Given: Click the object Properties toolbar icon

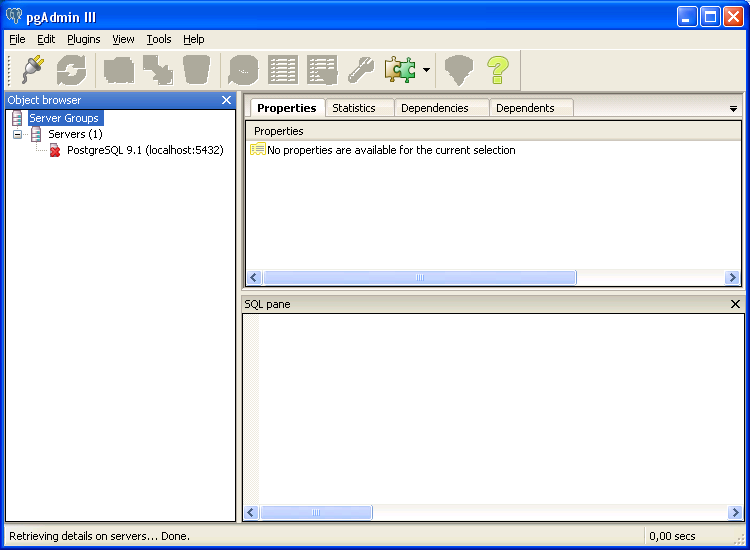Looking at the screenshot, I should tap(119, 70).
